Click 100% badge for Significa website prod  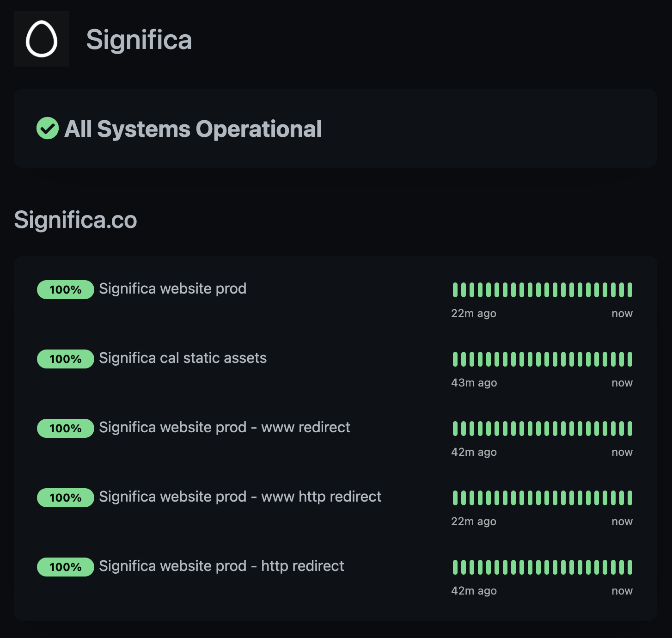point(66,290)
